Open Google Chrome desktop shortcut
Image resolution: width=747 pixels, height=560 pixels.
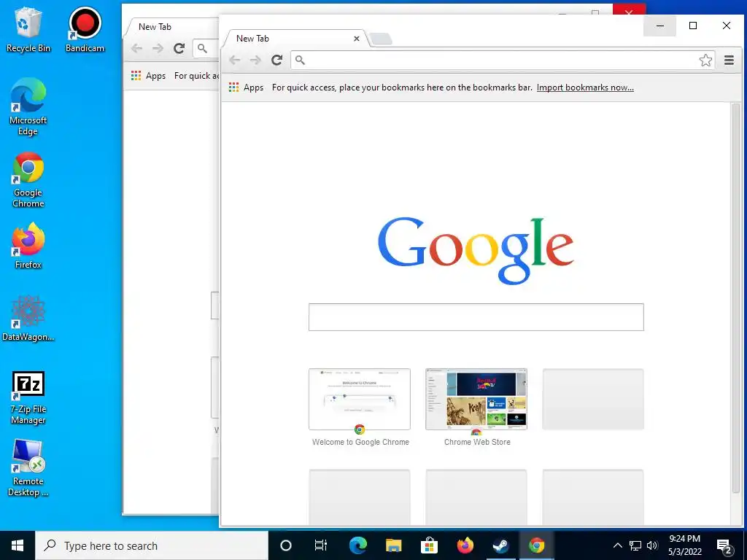[28, 179]
